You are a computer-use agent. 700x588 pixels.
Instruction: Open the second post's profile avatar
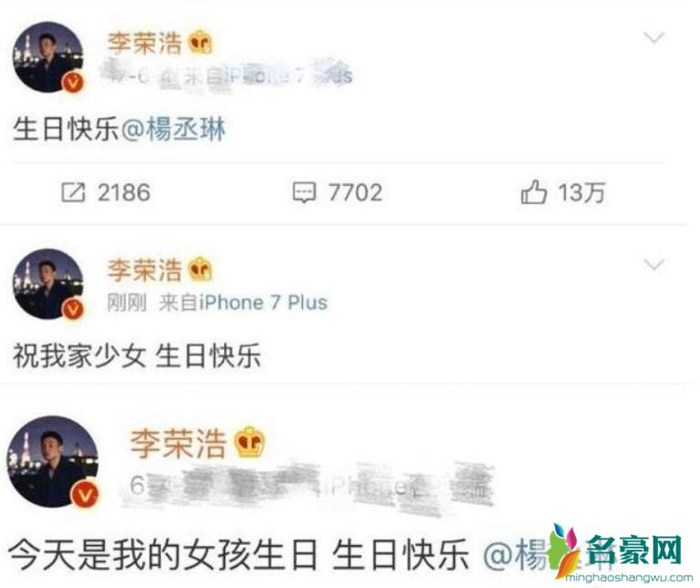click(x=48, y=284)
